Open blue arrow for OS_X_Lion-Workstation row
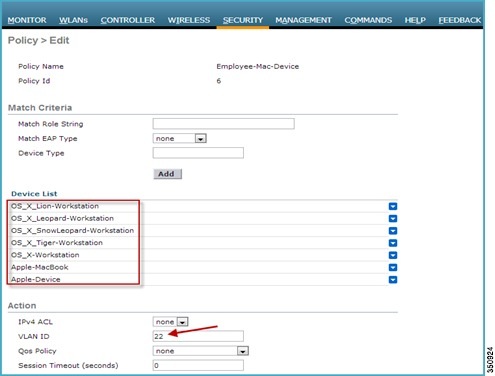Viewport: 495px width, 376px height. [x=393, y=206]
